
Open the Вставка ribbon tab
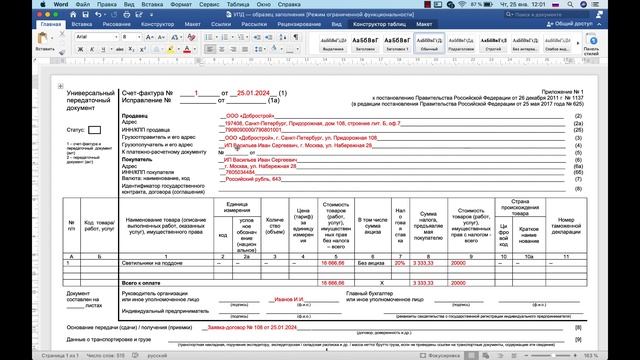(82, 24)
